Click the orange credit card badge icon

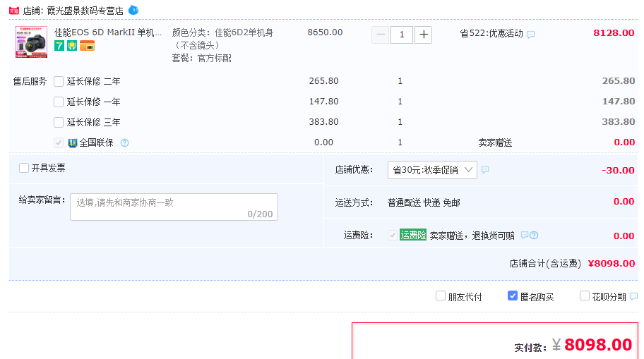pyautogui.click(x=87, y=46)
